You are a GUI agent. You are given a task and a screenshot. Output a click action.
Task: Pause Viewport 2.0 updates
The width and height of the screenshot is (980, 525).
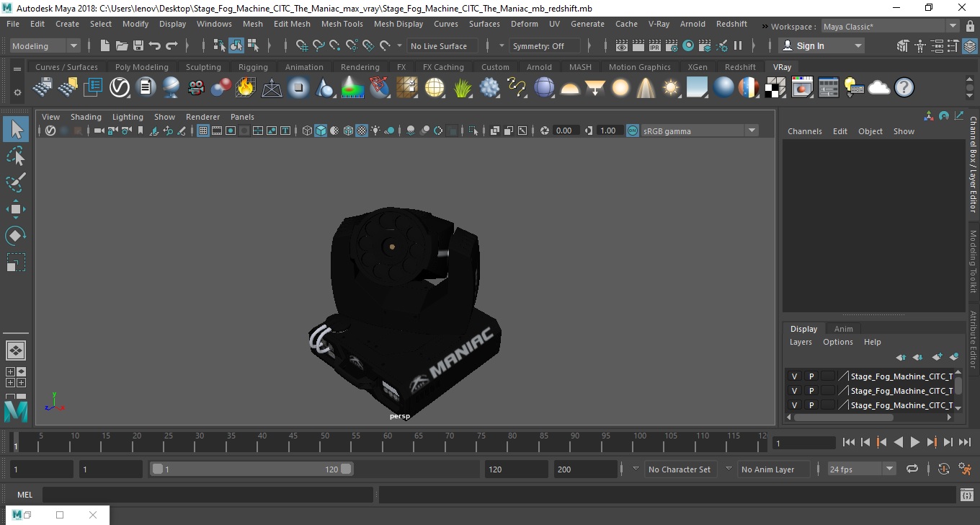(x=738, y=45)
